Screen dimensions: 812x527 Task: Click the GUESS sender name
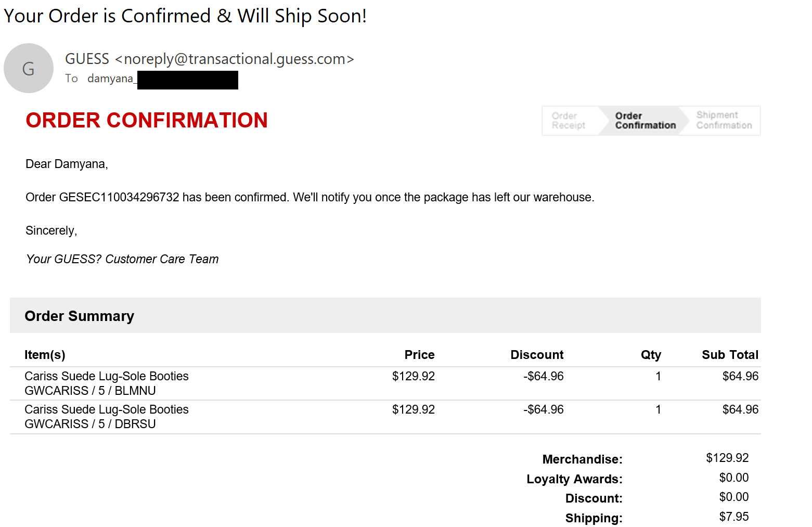[x=87, y=59]
